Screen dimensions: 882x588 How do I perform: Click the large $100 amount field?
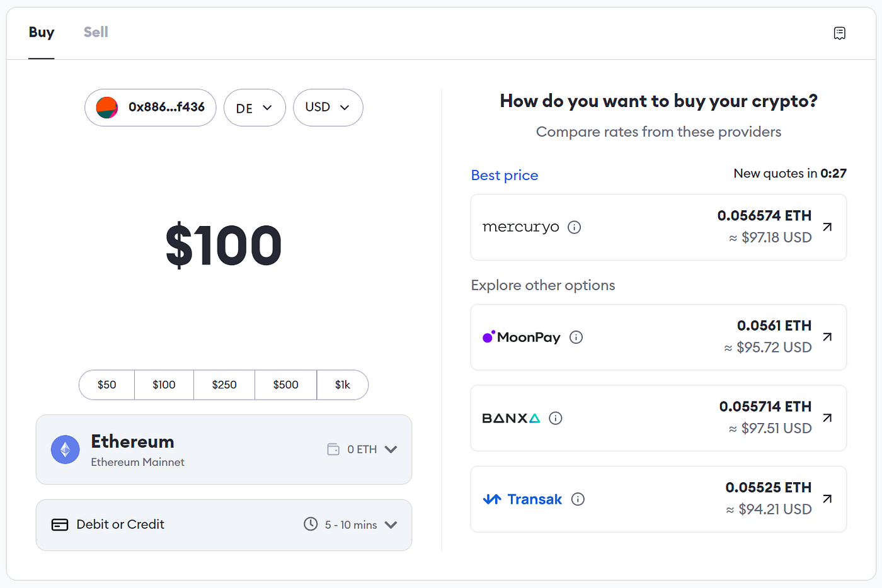(x=224, y=246)
